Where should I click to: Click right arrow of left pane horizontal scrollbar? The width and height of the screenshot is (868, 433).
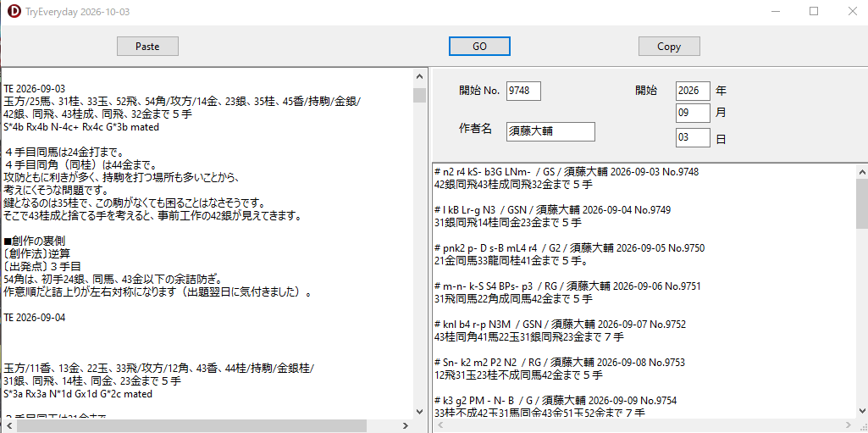point(406,425)
